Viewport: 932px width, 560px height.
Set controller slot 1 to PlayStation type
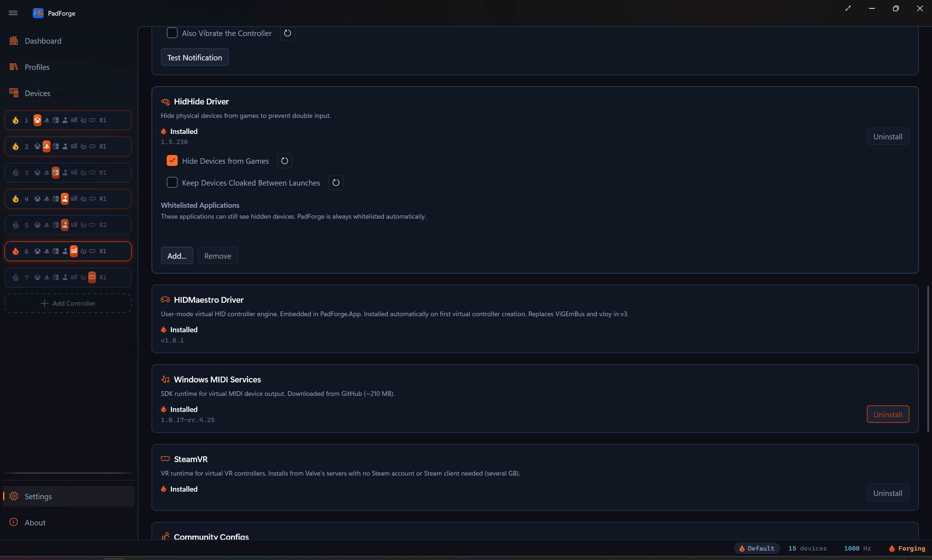point(47,120)
